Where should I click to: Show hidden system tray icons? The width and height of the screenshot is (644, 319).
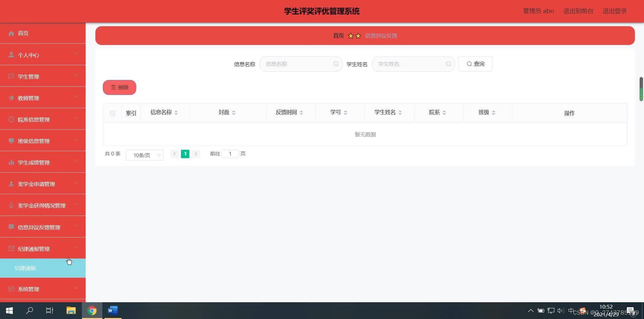tap(531, 311)
